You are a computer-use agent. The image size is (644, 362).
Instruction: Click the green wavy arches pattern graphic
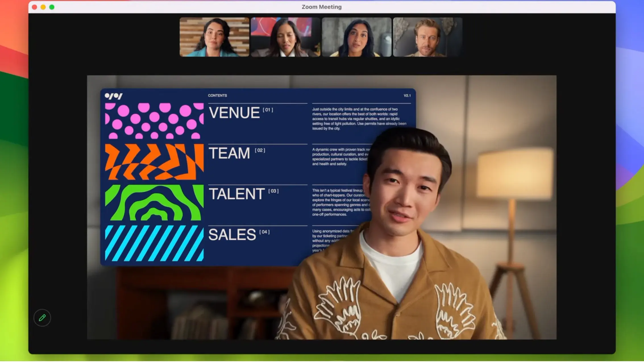(x=154, y=203)
